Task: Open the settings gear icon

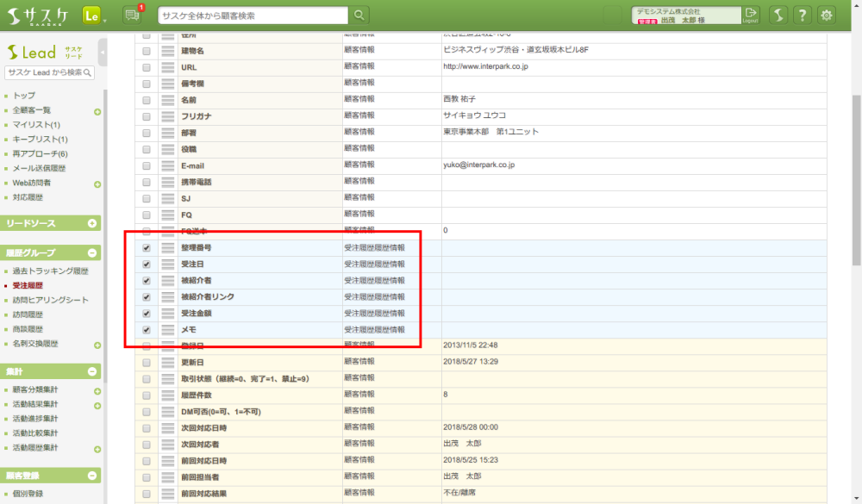Action: 828,15
